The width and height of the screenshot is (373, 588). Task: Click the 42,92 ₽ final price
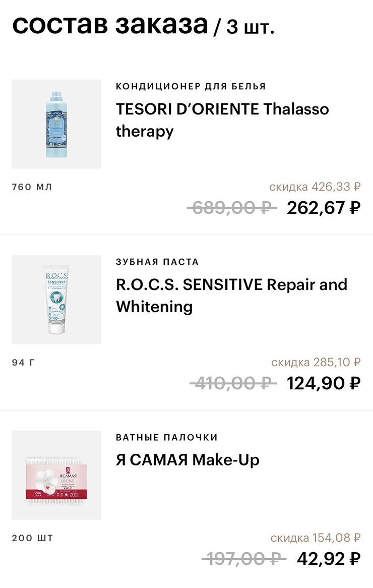click(329, 559)
